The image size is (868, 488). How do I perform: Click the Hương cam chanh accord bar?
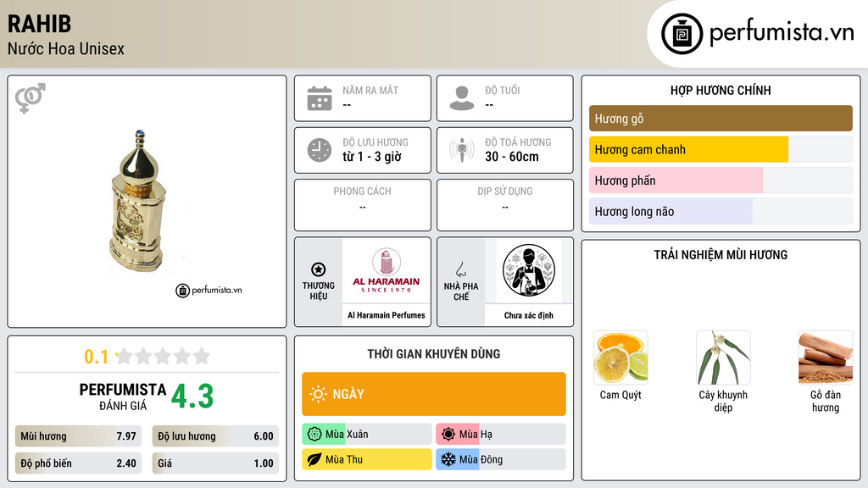(x=721, y=149)
